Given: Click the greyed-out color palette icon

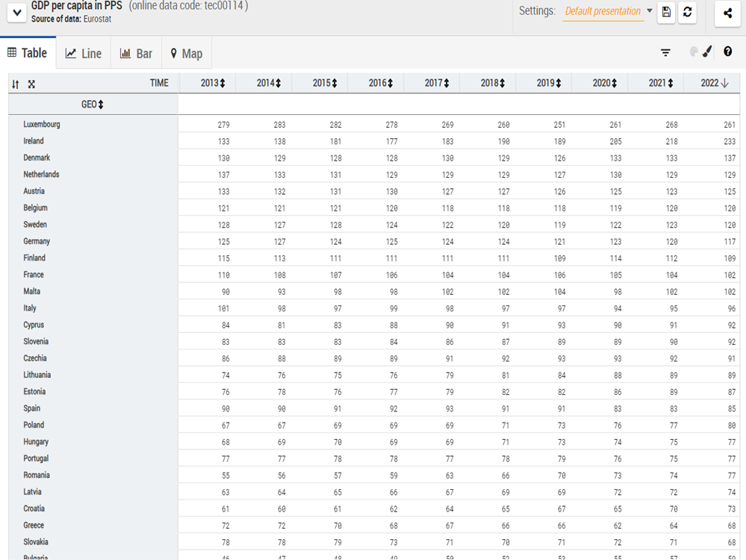Looking at the screenshot, I should pyautogui.click(x=693, y=52).
